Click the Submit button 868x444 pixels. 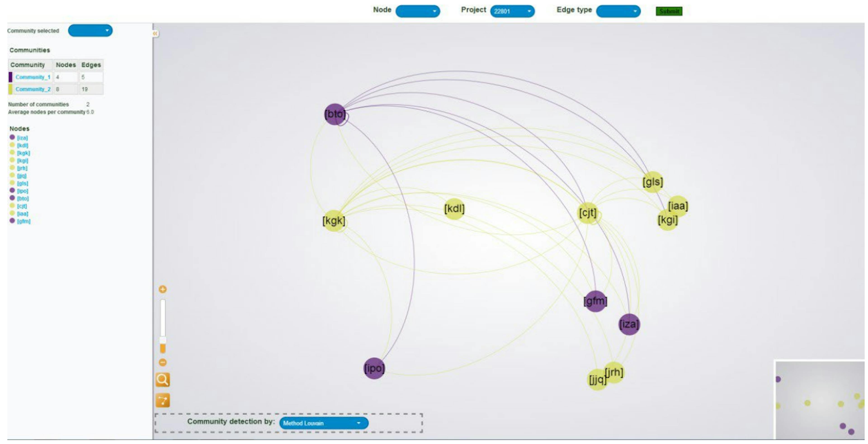click(669, 10)
